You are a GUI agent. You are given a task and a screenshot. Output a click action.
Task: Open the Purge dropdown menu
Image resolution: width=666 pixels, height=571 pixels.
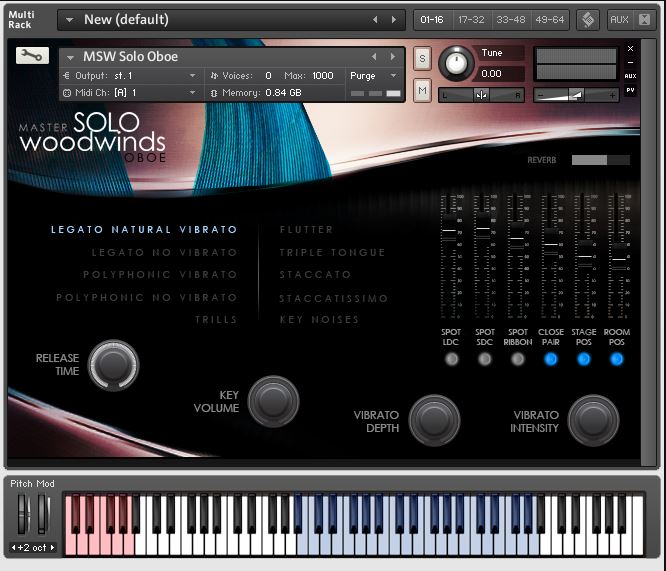[373, 76]
